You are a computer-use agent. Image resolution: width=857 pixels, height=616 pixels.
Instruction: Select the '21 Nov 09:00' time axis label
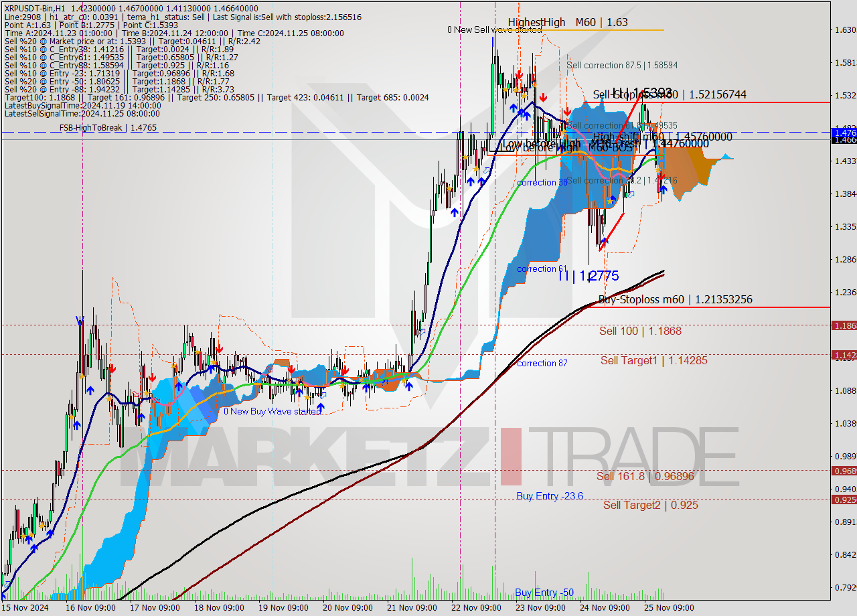(411, 608)
